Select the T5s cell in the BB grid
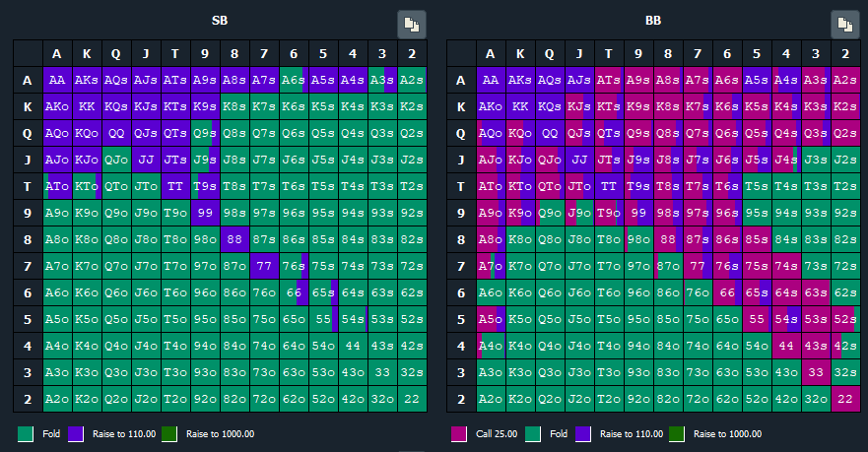This screenshot has width=868, height=452. (757, 186)
